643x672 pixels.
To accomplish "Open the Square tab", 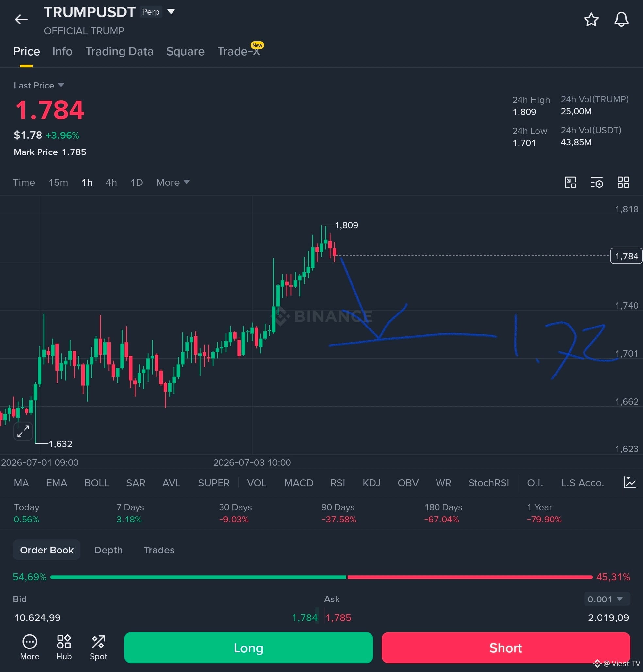I will (185, 51).
